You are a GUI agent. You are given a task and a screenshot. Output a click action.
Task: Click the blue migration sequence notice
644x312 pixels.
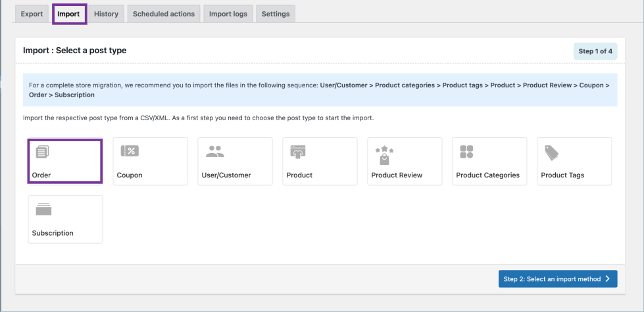coord(320,90)
